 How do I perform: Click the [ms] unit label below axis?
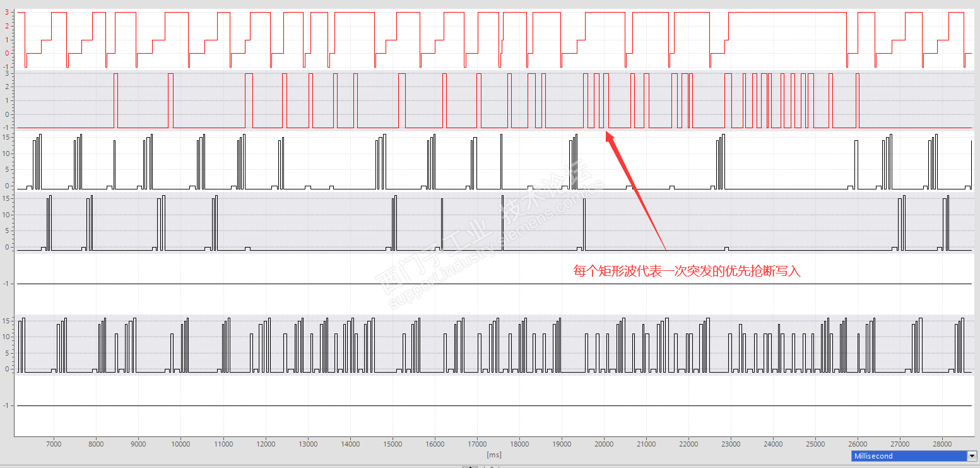tap(494, 455)
